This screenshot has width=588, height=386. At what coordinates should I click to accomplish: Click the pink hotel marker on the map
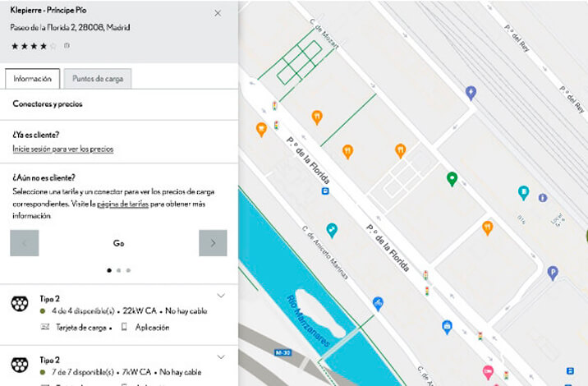[x=488, y=372]
